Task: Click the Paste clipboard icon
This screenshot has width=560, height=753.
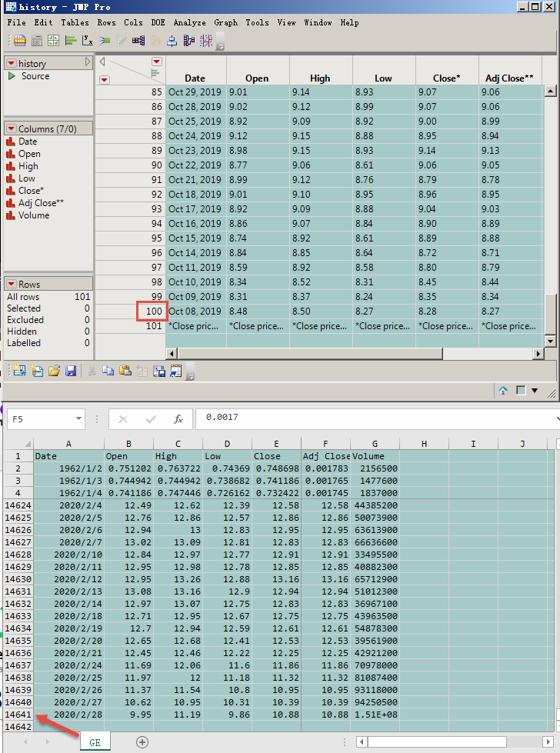Action: click(x=125, y=371)
